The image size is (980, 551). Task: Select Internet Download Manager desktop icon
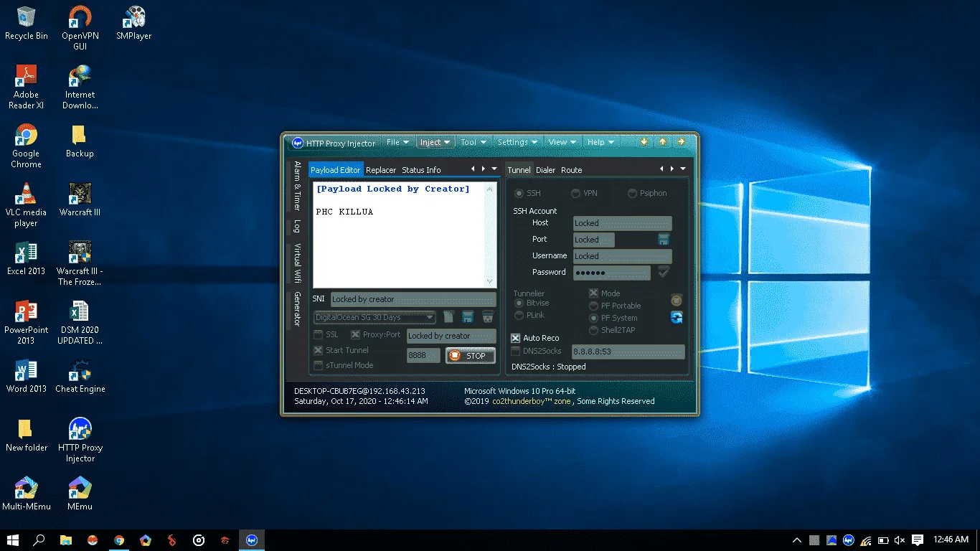(80, 87)
